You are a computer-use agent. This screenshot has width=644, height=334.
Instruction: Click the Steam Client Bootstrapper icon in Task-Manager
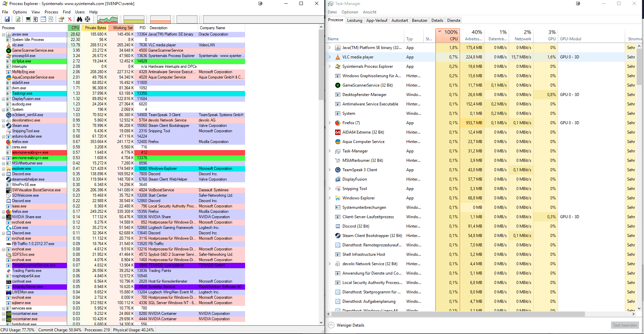click(338, 236)
